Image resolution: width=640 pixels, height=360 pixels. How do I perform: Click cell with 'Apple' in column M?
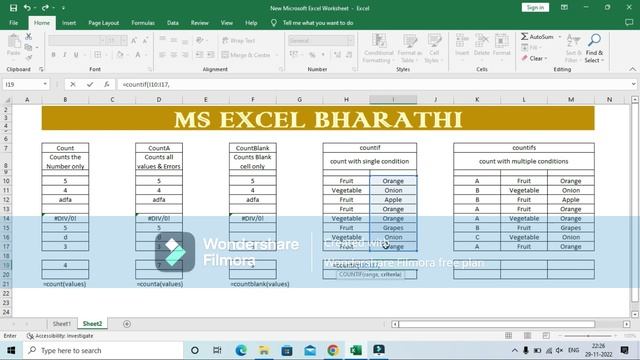point(571,200)
